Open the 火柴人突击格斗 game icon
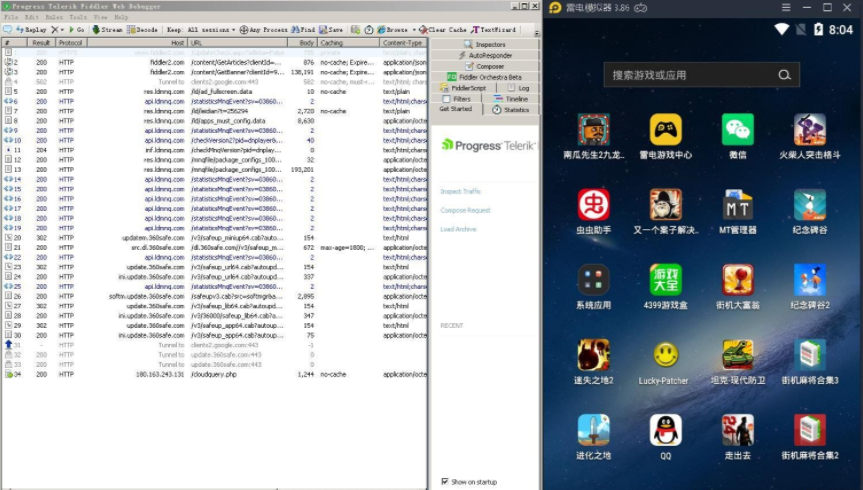Image resolution: width=863 pixels, height=490 pixels. tap(810, 135)
